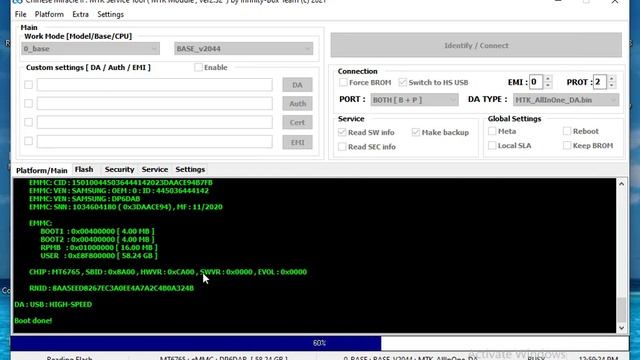
Task: Enable the Meta checkbox
Action: click(x=492, y=131)
